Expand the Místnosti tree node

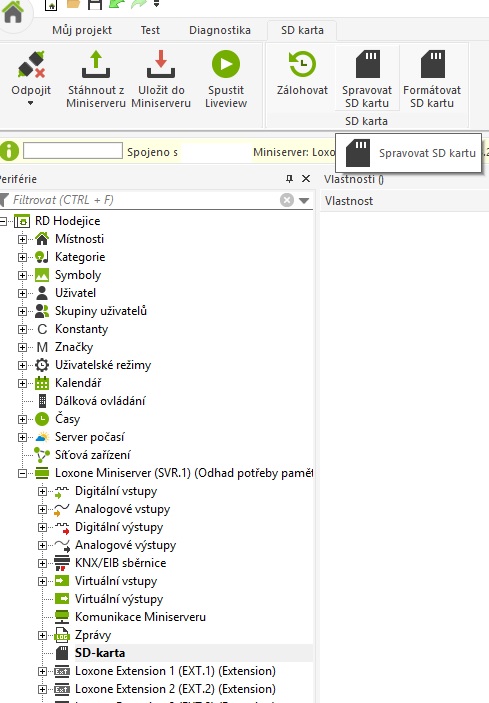pyautogui.click(x=22, y=239)
